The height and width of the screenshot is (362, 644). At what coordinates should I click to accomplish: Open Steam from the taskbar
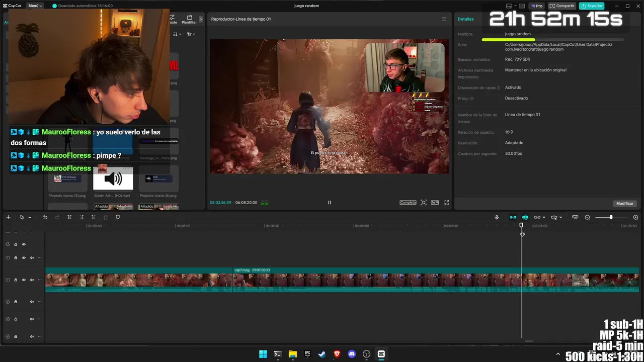click(x=322, y=354)
